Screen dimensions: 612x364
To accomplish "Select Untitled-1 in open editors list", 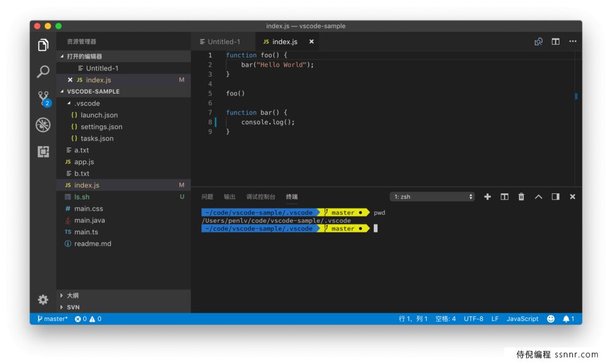I will coord(124,69).
